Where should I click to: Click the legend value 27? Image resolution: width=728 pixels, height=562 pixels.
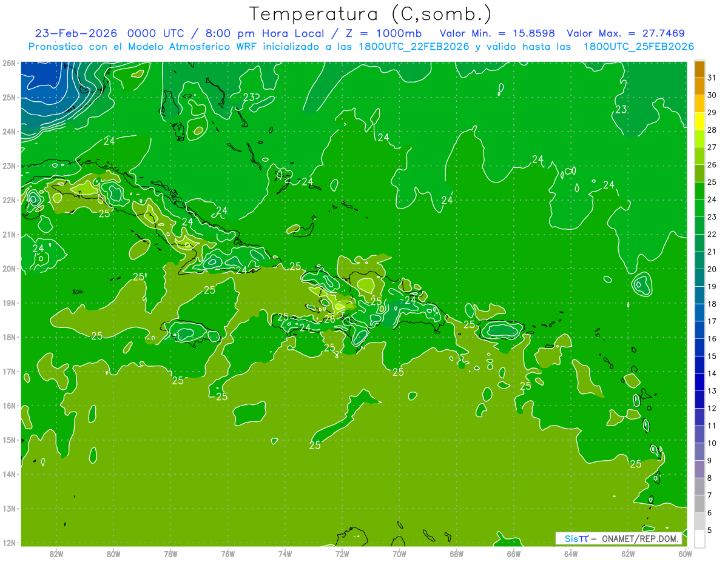(x=712, y=147)
